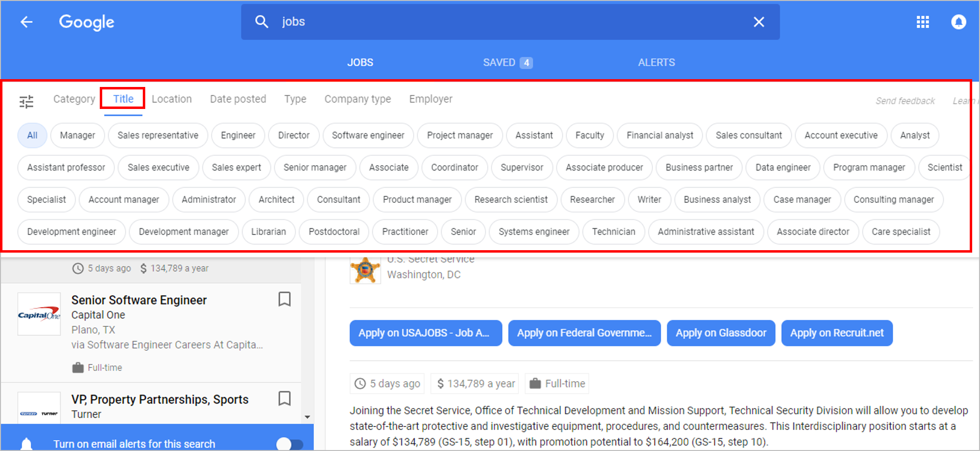This screenshot has width=980, height=451.
Task: Click the search magnifier icon
Action: pyautogui.click(x=262, y=21)
